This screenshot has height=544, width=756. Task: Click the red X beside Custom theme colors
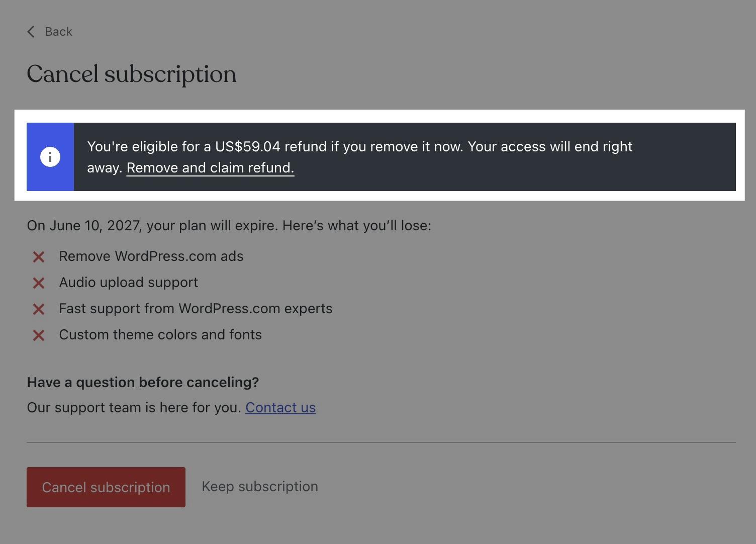click(39, 335)
